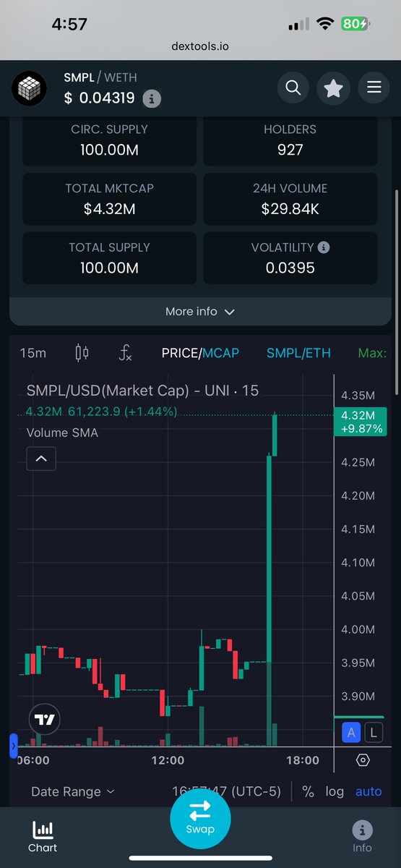This screenshot has width=401, height=868.
Task: Open the search magnifier icon
Action: (293, 88)
